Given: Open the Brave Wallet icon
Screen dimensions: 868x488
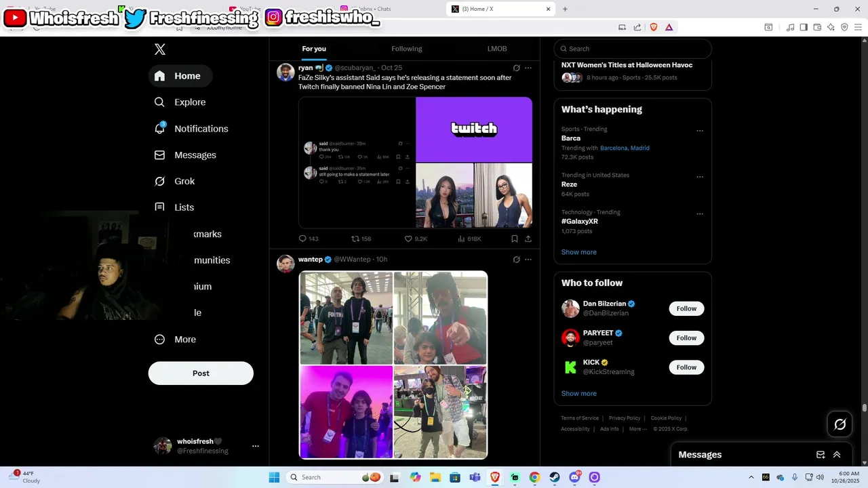Looking at the screenshot, I should 817,27.
